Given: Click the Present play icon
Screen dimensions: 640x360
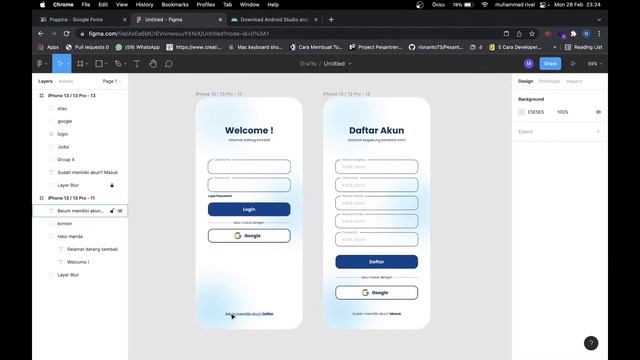Looking at the screenshot, I should 573,64.
